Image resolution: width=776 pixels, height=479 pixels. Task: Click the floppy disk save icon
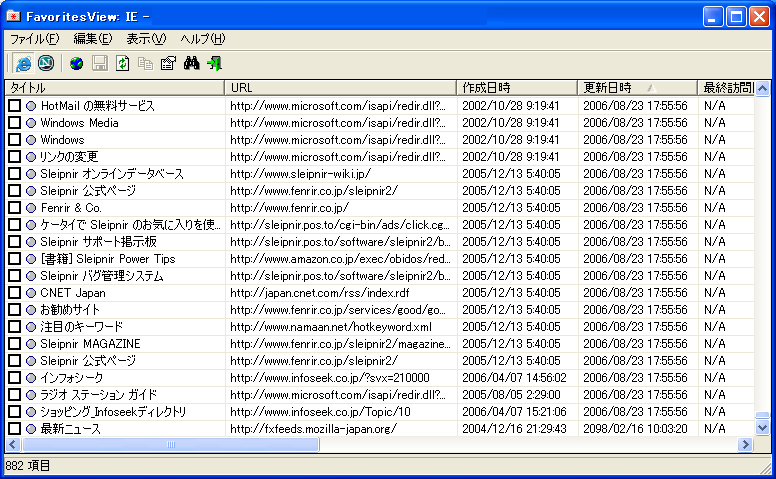99,63
